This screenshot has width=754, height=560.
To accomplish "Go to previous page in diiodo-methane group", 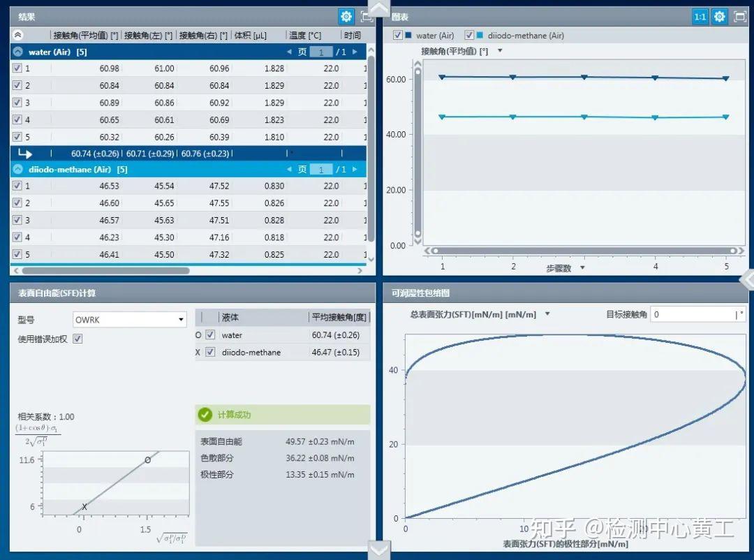I will click(x=289, y=170).
